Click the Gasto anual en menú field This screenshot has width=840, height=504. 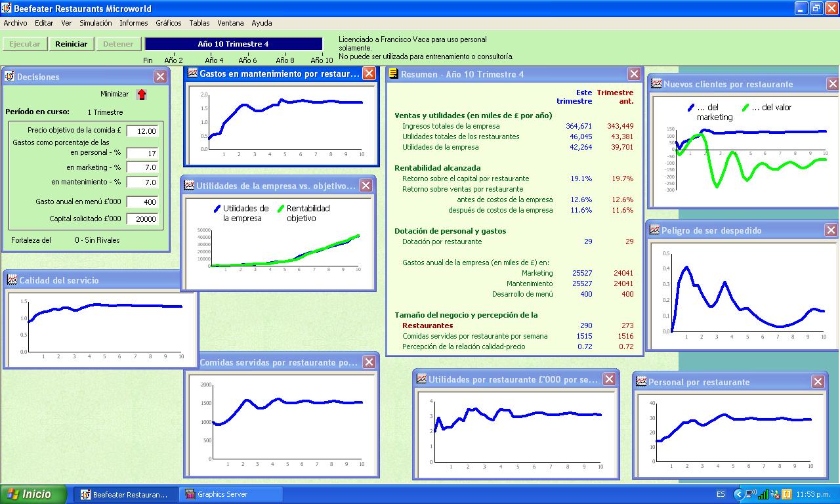click(142, 202)
